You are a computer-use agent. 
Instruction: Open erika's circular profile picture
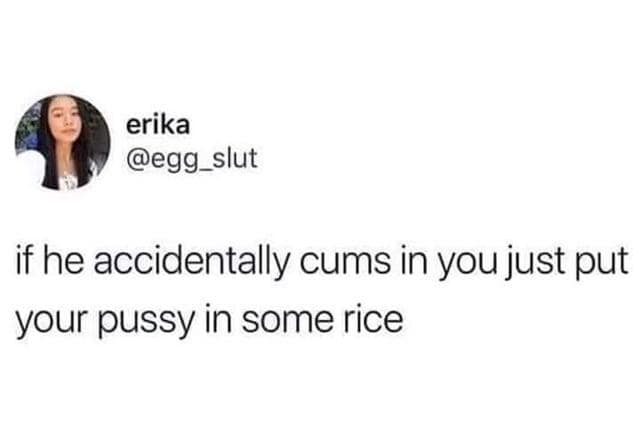pyautogui.click(x=62, y=142)
